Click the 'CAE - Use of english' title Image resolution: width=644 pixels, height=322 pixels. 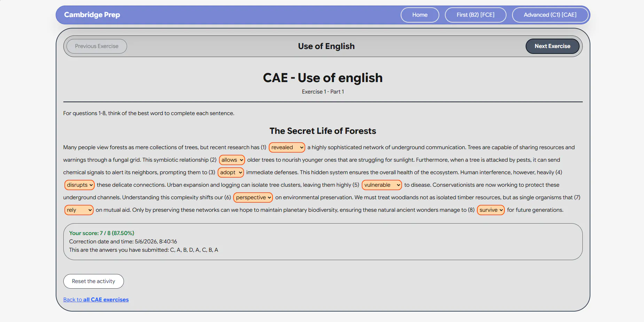[x=323, y=78]
